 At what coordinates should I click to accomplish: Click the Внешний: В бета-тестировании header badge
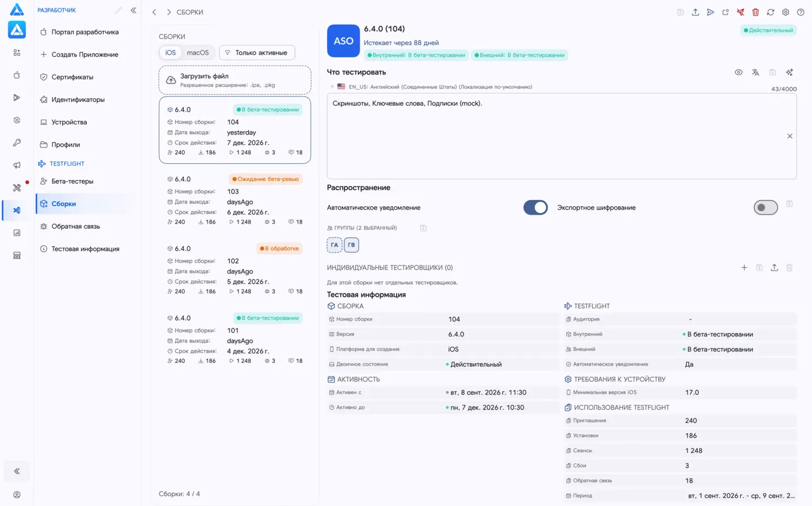pyautogui.click(x=519, y=55)
